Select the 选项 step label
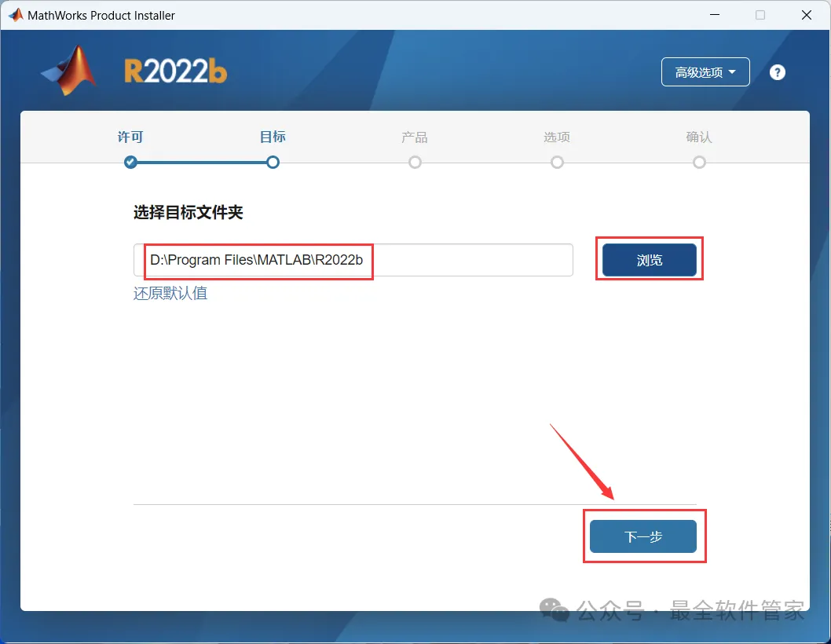Screen dimensions: 831x644 point(556,137)
